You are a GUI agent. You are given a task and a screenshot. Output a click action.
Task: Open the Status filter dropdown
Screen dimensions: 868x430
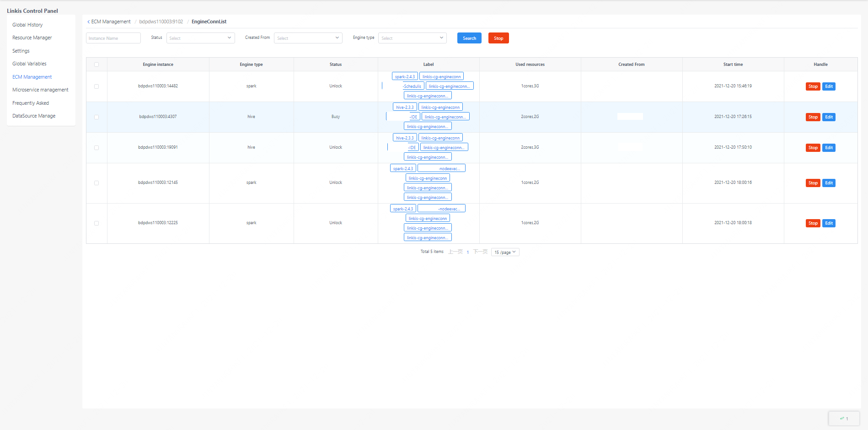tap(200, 38)
